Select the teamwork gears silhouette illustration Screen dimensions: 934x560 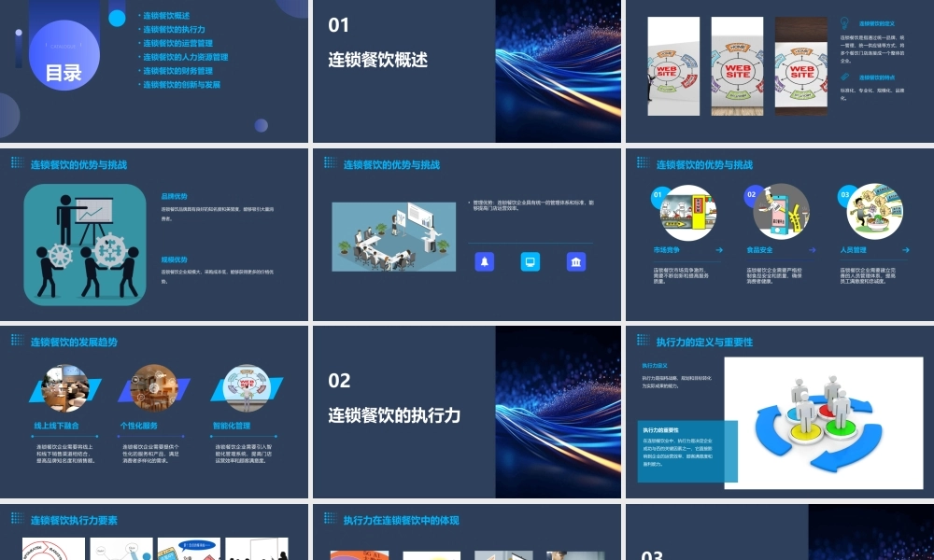(85, 245)
